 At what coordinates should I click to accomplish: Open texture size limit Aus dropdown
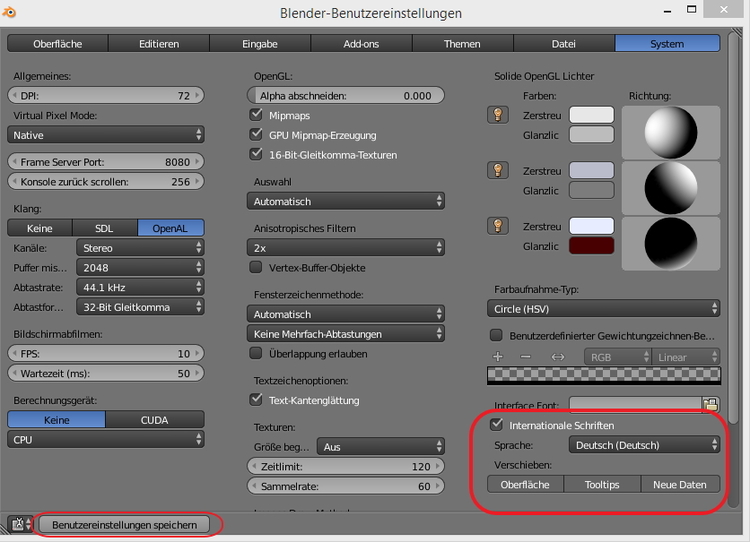[381, 446]
